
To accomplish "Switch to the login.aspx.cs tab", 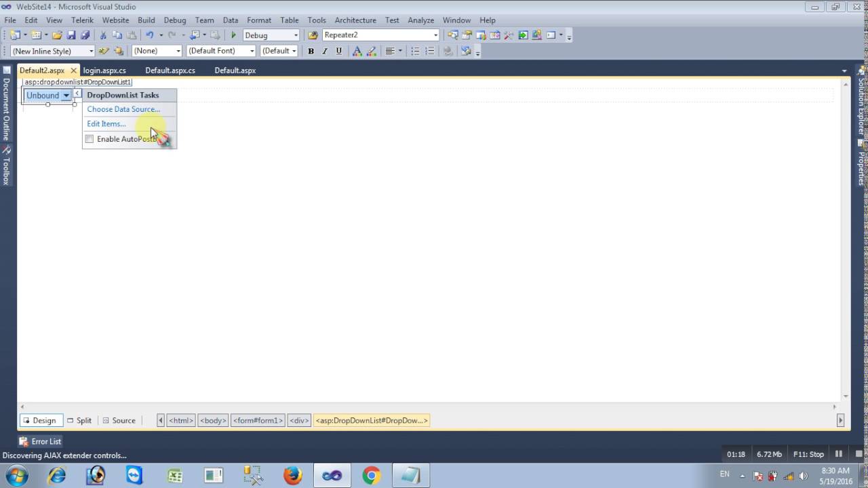I will pos(104,70).
